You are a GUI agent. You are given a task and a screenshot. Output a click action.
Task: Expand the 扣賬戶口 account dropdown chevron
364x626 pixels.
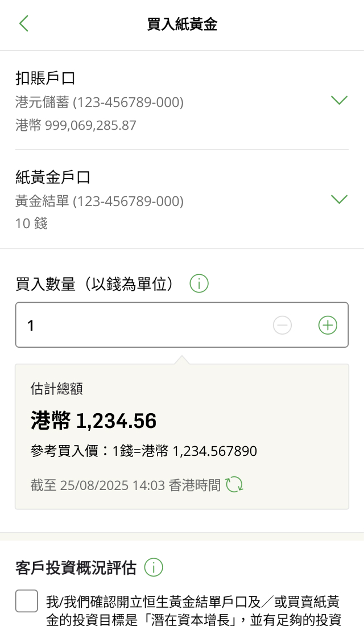tap(339, 100)
